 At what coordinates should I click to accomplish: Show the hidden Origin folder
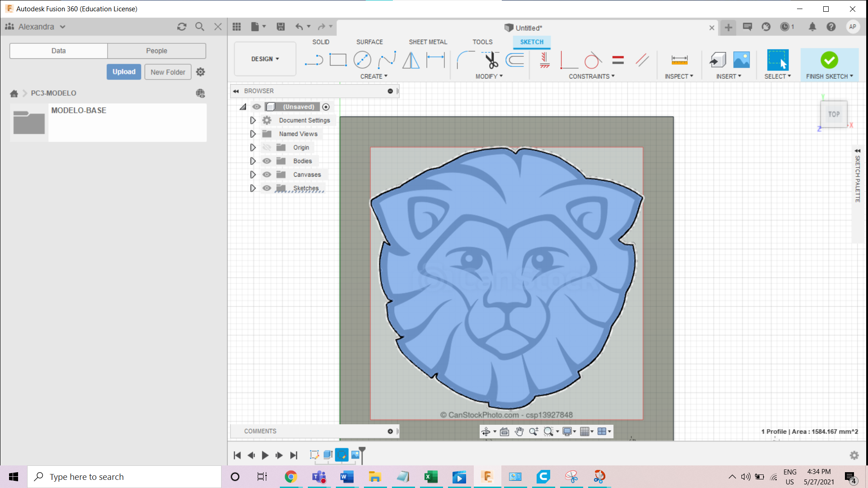(267, 147)
